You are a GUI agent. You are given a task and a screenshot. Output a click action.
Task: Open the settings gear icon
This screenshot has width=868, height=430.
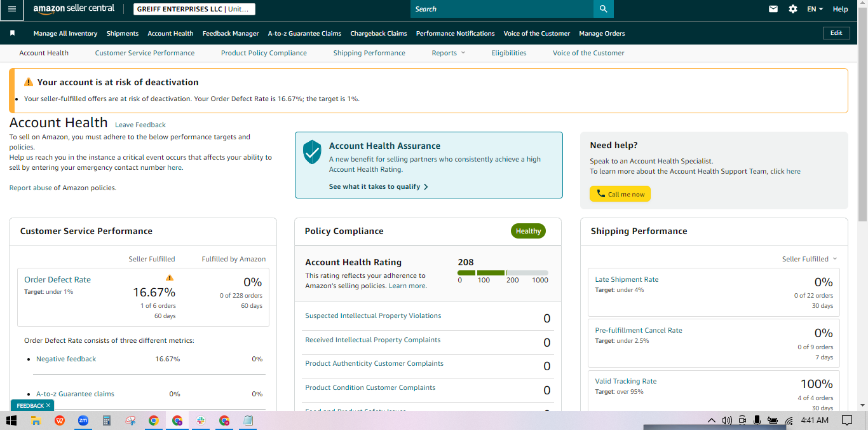point(792,9)
